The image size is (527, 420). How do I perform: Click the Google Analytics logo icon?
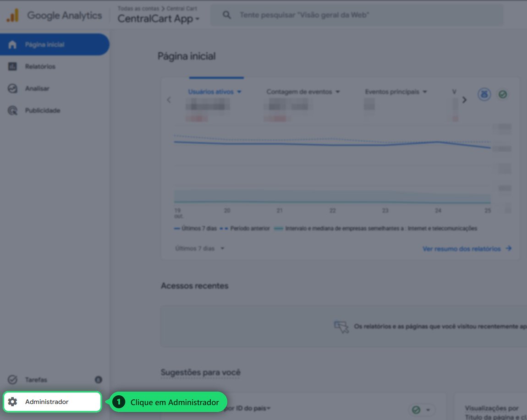[12, 16]
